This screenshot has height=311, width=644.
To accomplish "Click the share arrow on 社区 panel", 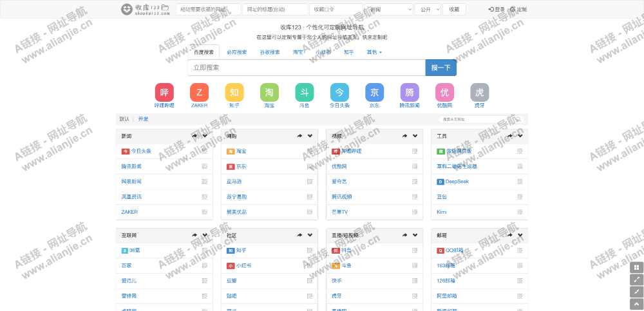I will [x=300, y=236].
